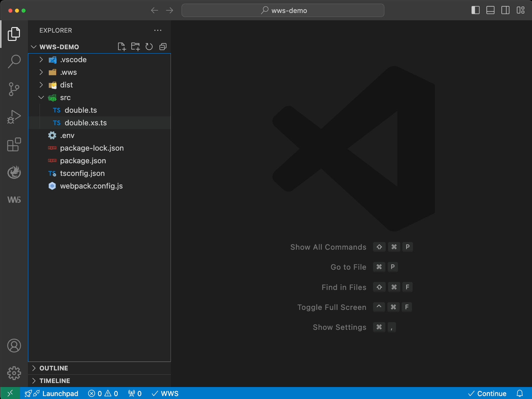This screenshot has height=399, width=532.
Task: Toggle the bottom panel
Action: click(490, 10)
